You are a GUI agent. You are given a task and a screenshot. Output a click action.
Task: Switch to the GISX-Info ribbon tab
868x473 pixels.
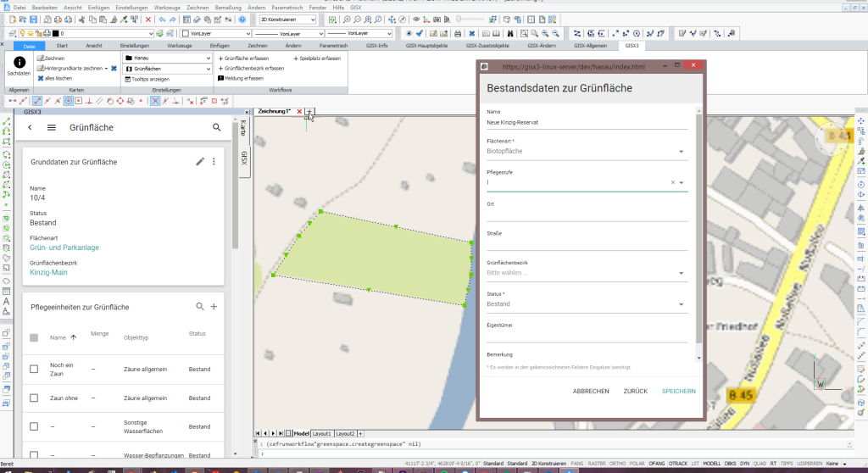point(377,46)
